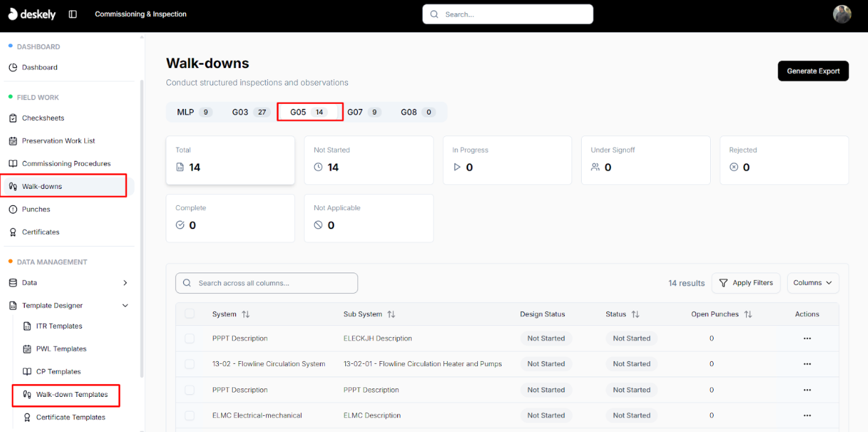Switch to the G03 tab
The image size is (868, 432).
(251, 112)
